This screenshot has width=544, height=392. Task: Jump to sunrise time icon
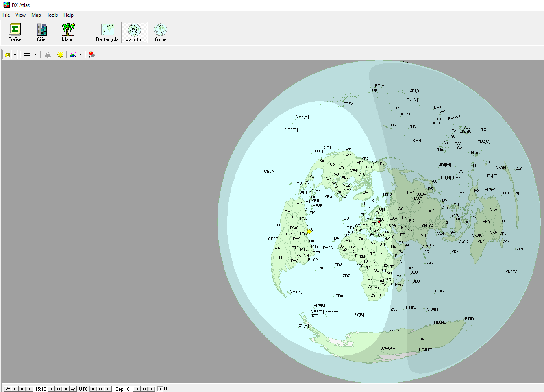(8, 389)
